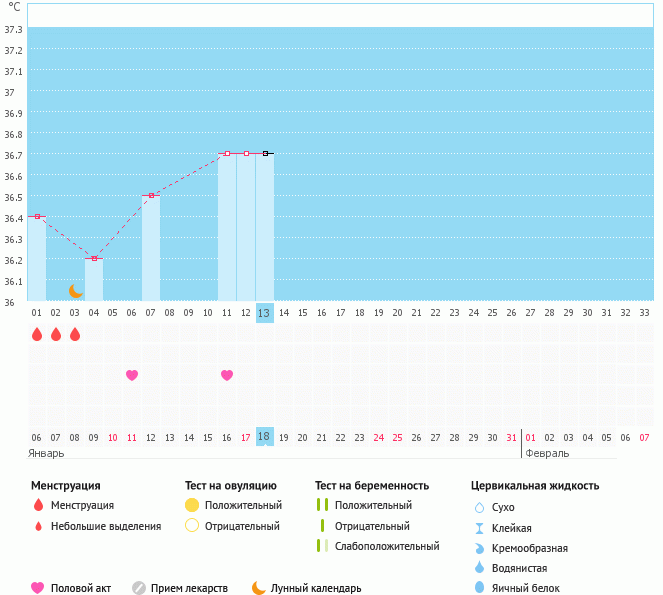This screenshot has width=663, height=595.
Task: Click the Половой акт legend heart icon
Action: pos(38,588)
